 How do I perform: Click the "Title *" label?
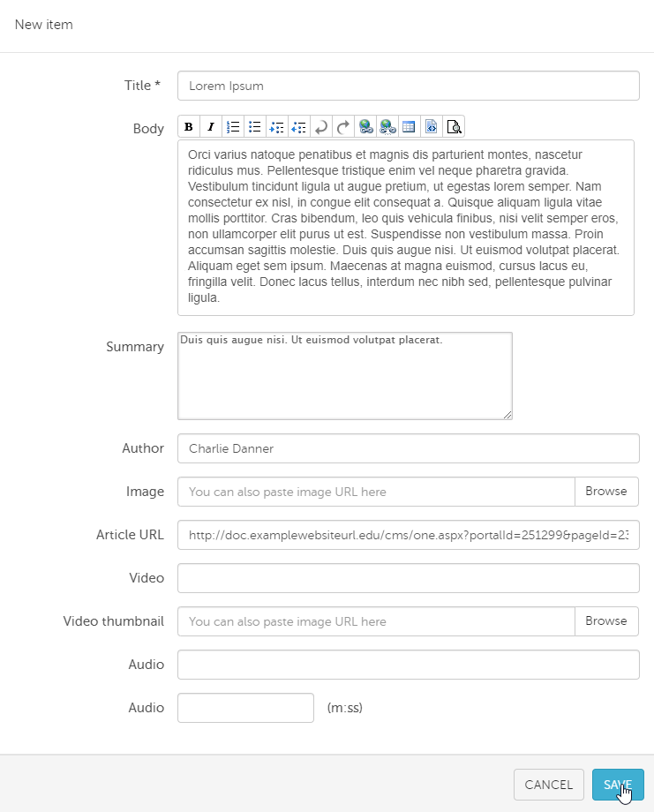[142, 86]
